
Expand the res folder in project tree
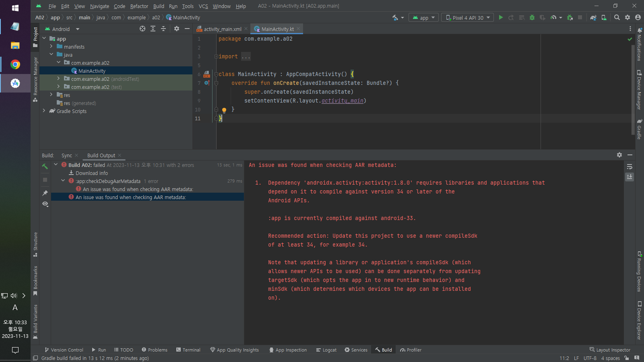pos(51,95)
